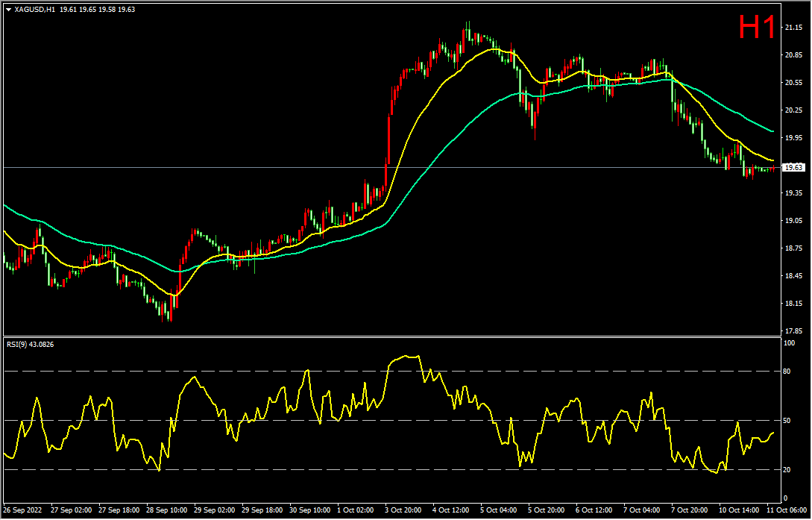Click the 29 Sep 18:00 time label

[x=262, y=510]
